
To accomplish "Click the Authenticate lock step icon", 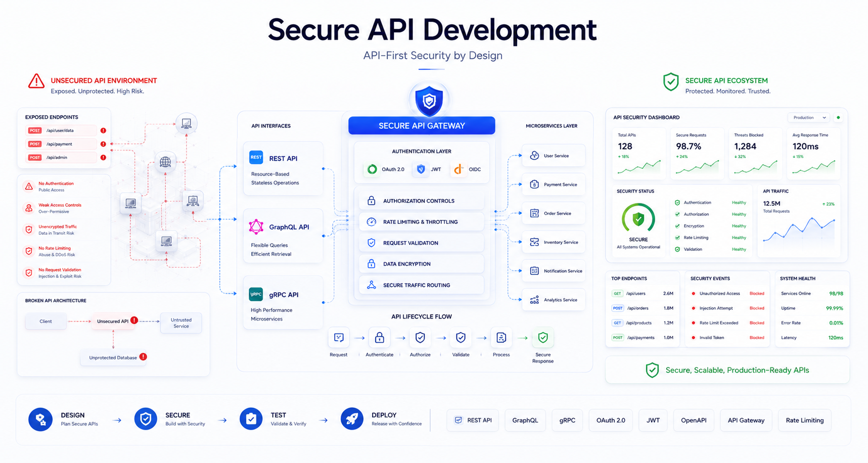I will 379,338.
